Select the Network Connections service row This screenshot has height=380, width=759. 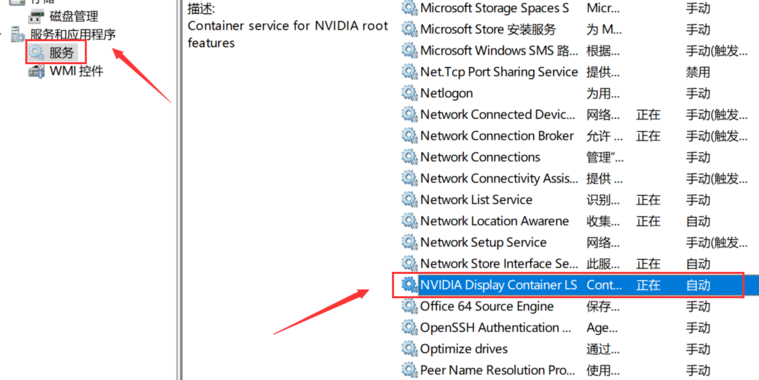pos(576,157)
